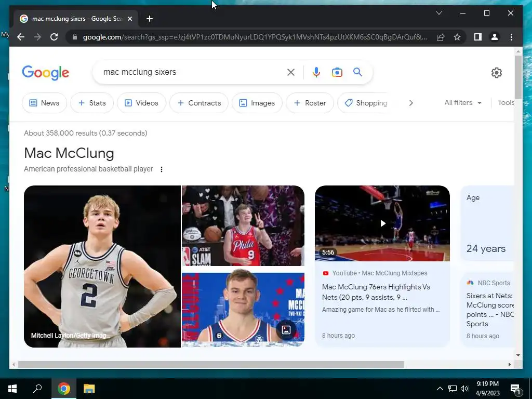This screenshot has height=399, width=532.
Task: Open File Explorer from taskbar
Action: pyautogui.click(x=89, y=389)
